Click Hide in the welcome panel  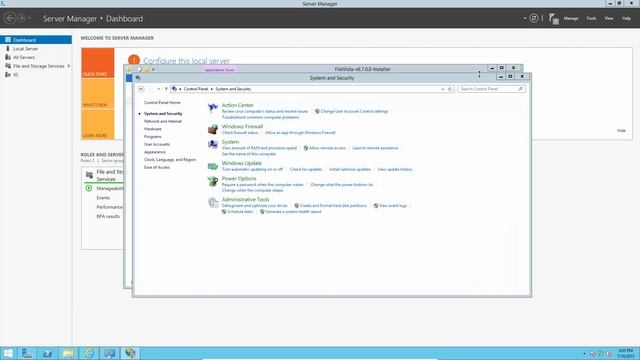[621, 131]
